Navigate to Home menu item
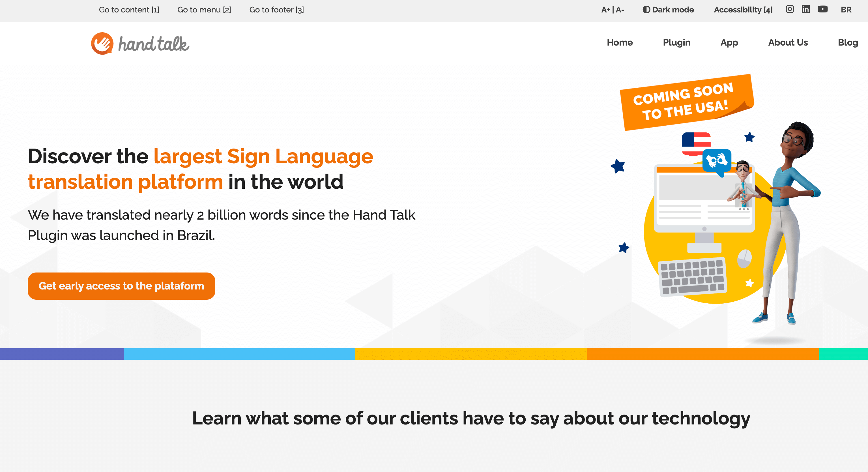The width and height of the screenshot is (868, 472). [619, 42]
